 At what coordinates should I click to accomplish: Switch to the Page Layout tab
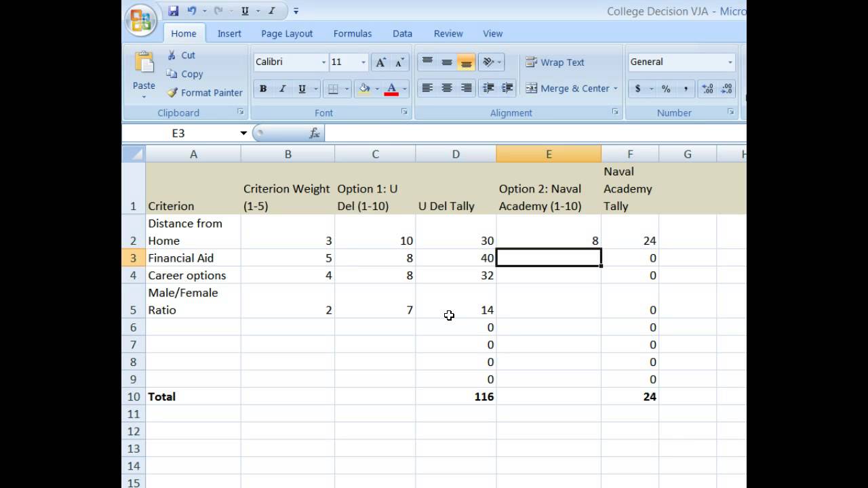tap(287, 33)
